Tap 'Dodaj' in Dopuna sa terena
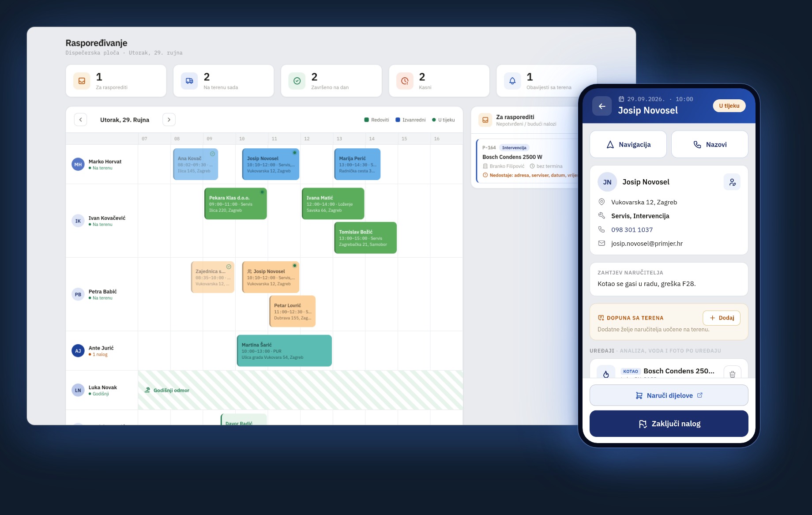This screenshot has width=812, height=515. (x=722, y=318)
